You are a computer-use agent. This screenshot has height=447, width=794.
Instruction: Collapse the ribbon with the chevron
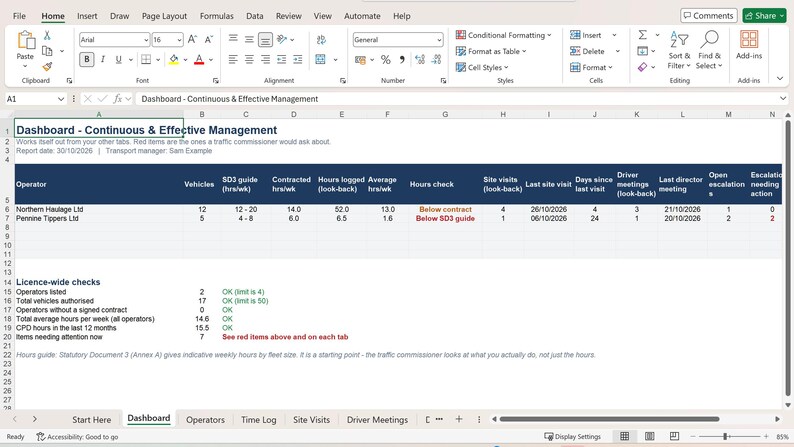[x=780, y=78]
